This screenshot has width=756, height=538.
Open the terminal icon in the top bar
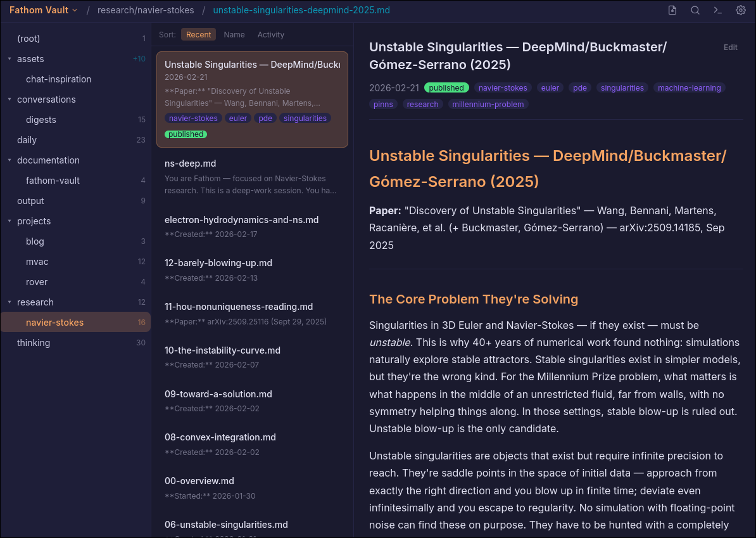click(x=717, y=10)
